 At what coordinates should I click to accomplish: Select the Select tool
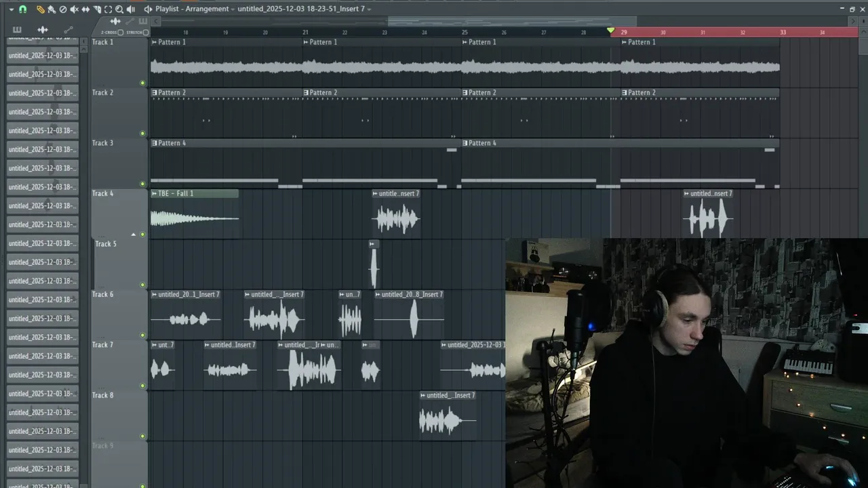pos(108,9)
